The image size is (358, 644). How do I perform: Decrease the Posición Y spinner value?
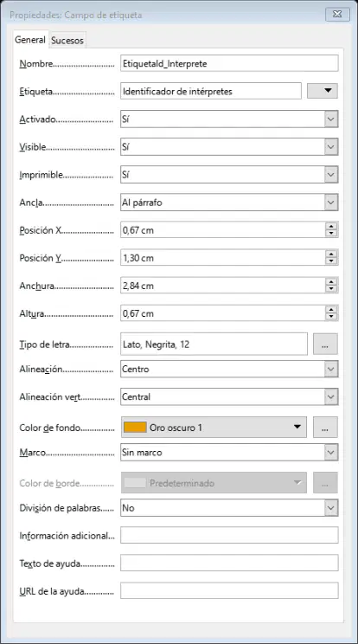[x=331, y=261]
